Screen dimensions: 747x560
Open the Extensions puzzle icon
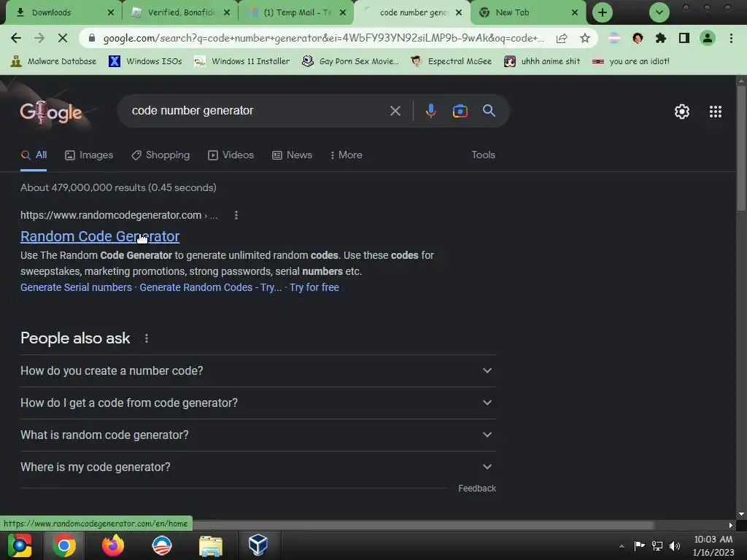[x=661, y=38]
